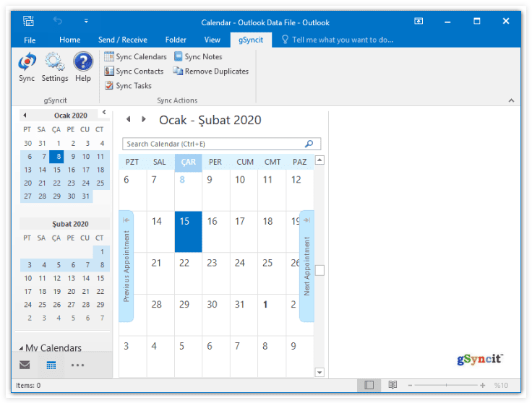Switch to Reading view in status bar
The width and height of the screenshot is (532, 403).
pyautogui.click(x=392, y=385)
